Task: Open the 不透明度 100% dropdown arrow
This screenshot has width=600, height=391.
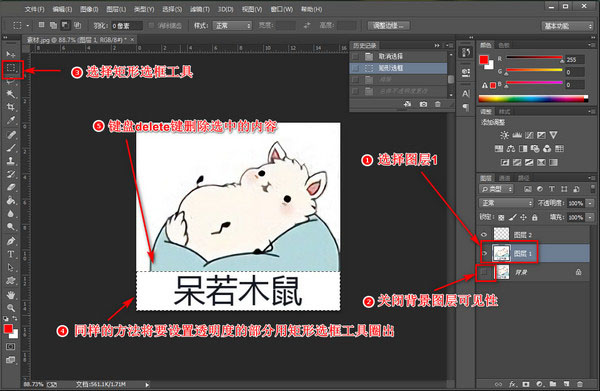Action: (x=590, y=203)
